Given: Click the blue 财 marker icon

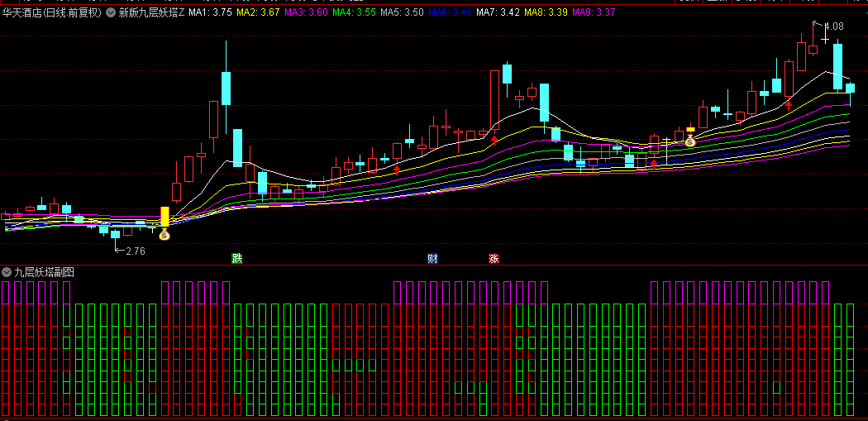Looking at the screenshot, I should pyautogui.click(x=432, y=258).
